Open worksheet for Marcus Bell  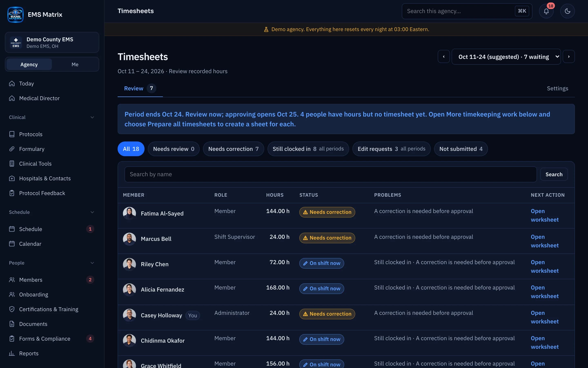[545, 241]
